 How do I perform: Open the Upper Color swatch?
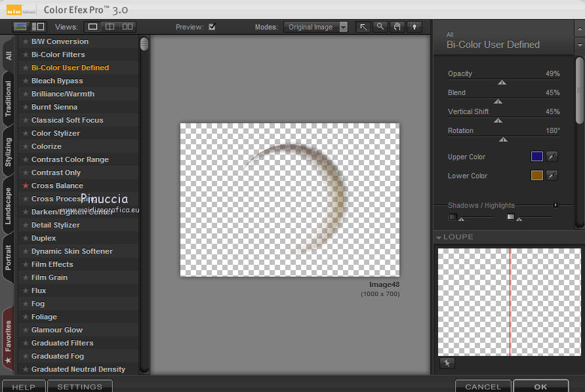click(x=537, y=157)
